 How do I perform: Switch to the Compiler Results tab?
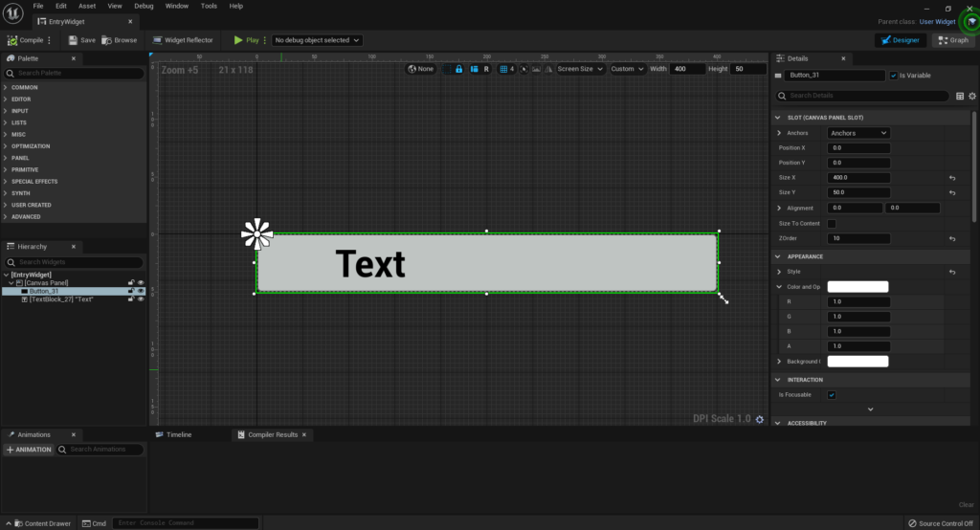[x=273, y=434]
